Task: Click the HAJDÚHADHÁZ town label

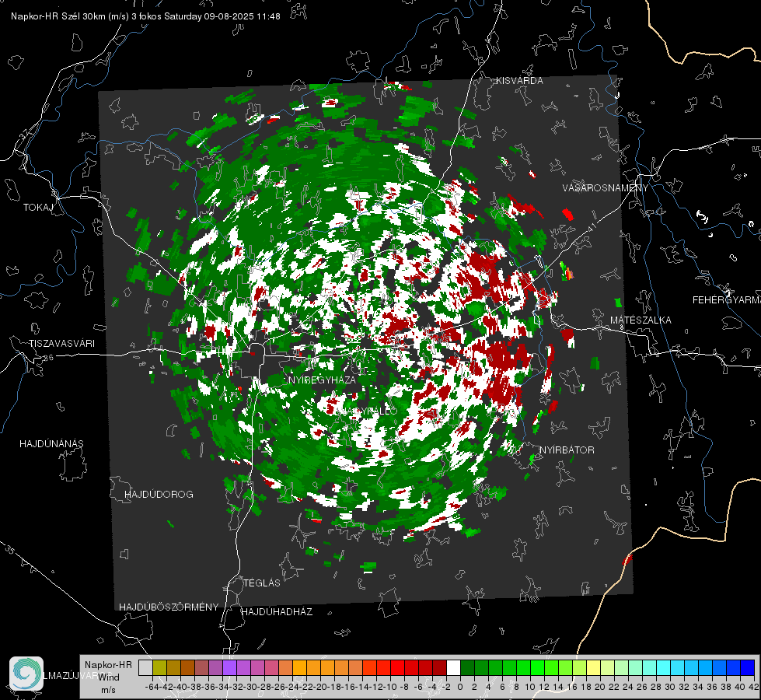Action: click(277, 612)
